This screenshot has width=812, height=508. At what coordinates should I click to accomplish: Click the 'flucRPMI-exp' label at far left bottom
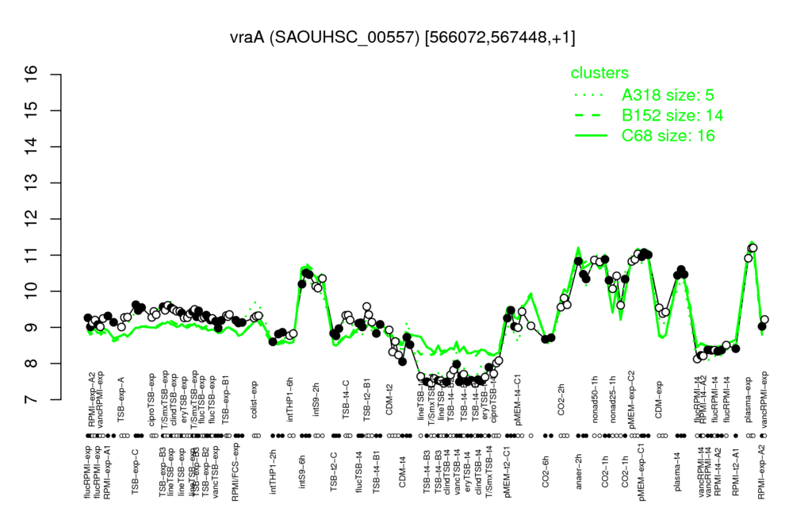click(x=87, y=472)
